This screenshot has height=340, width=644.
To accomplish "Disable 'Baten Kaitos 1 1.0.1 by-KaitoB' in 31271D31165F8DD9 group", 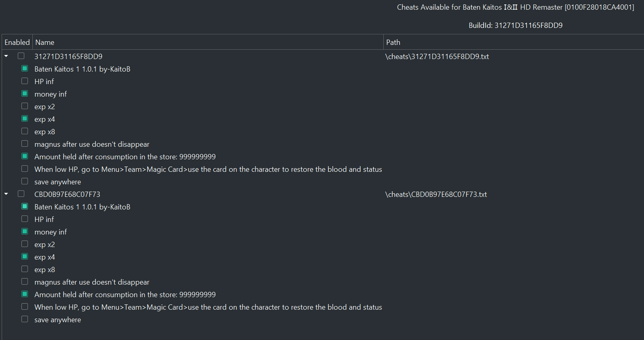I will [x=25, y=69].
